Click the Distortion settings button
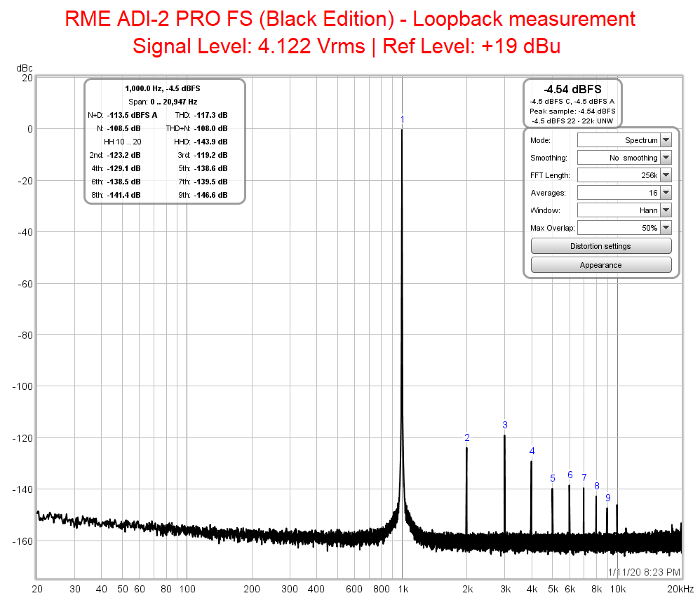The width and height of the screenshot is (700, 598). click(601, 246)
